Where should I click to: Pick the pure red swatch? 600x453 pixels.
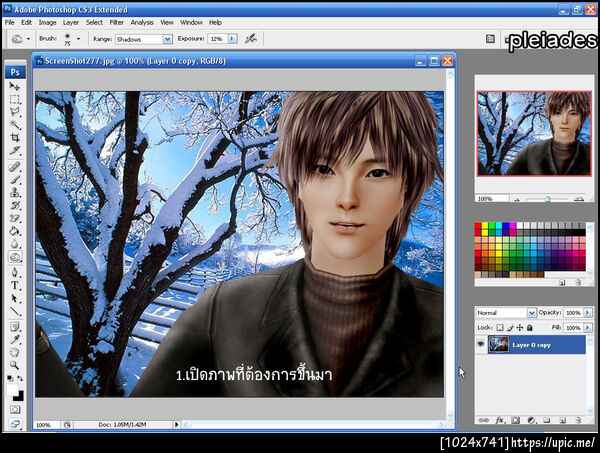coord(478,226)
